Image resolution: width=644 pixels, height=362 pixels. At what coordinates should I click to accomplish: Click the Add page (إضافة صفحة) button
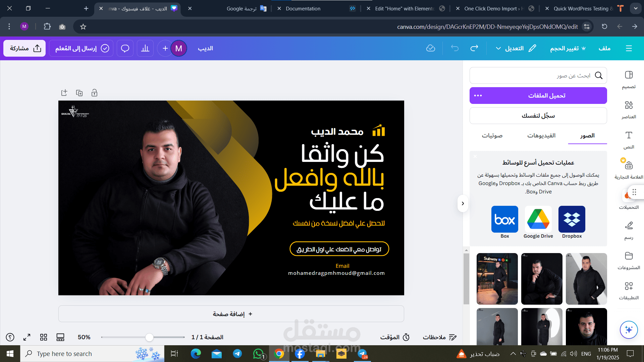[x=231, y=314]
